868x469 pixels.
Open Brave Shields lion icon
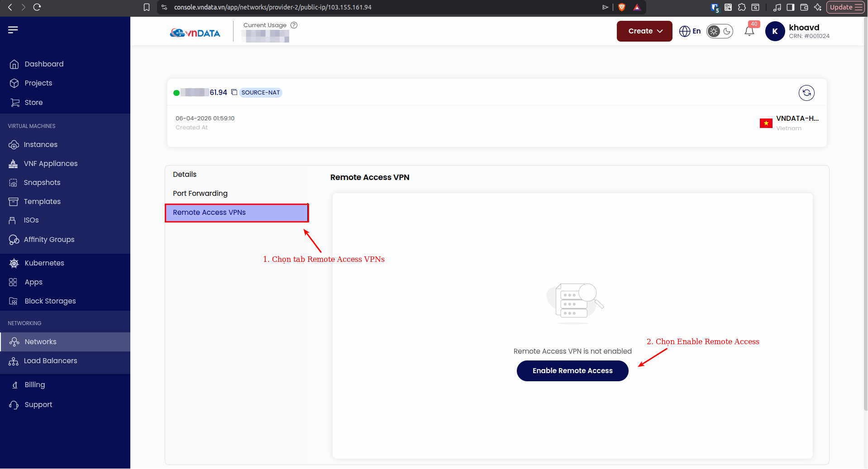pyautogui.click(x=622, y=7)
